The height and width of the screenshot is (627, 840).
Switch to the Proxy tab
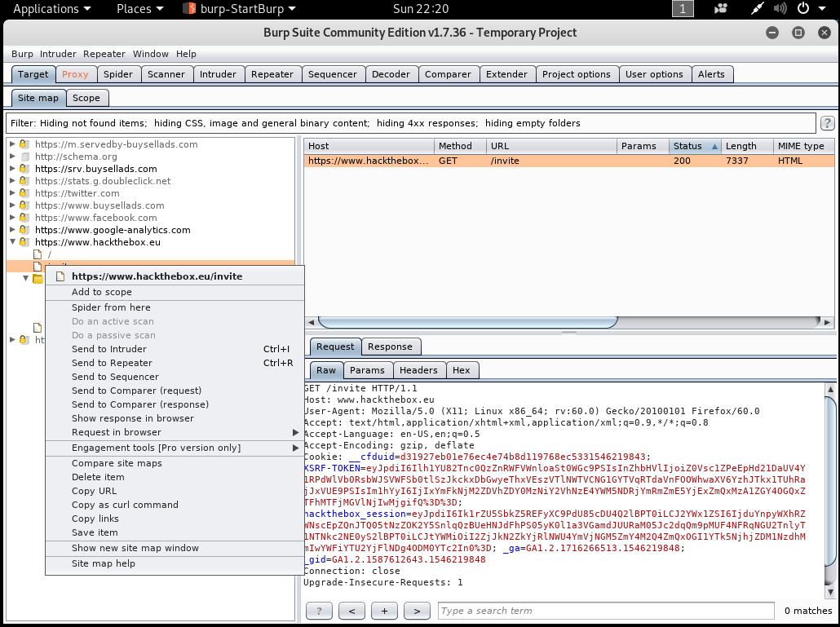point(75,74)
